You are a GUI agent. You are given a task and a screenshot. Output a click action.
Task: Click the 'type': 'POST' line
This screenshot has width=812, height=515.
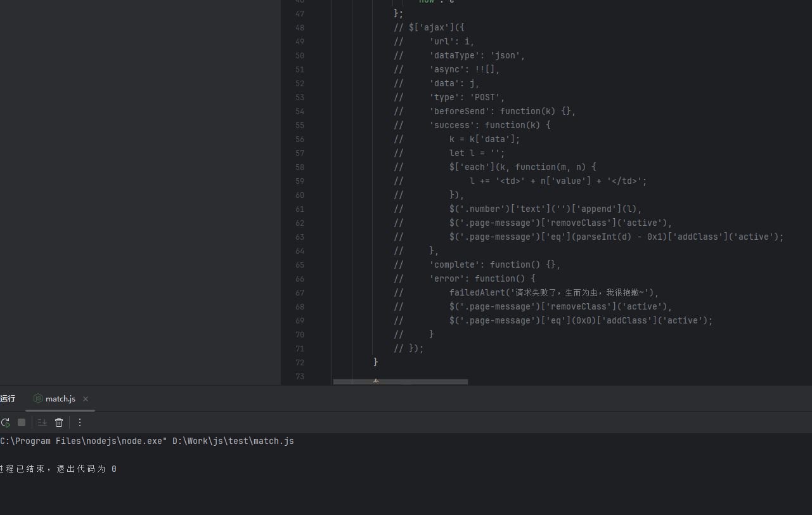point(449,98)
